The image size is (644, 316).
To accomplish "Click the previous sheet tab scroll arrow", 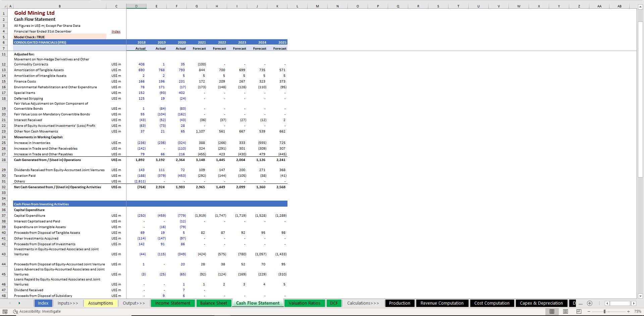I will click(x=9, y=303).
